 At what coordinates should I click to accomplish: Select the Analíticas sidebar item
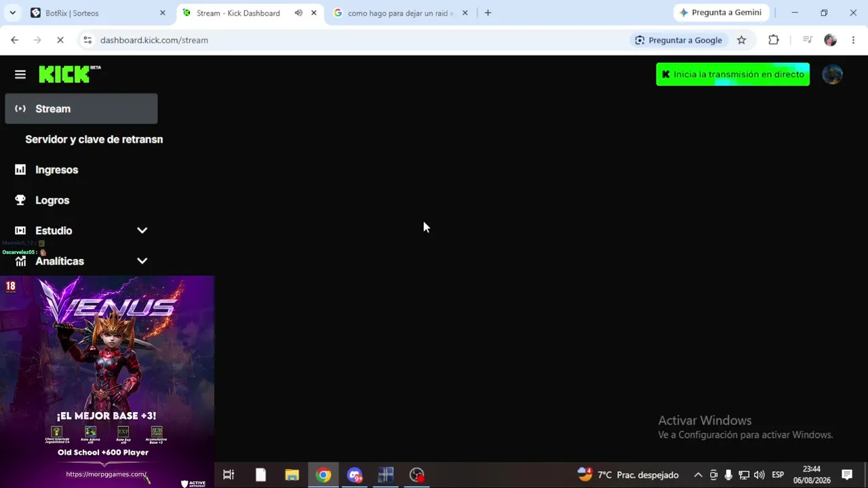coord(60,261)
